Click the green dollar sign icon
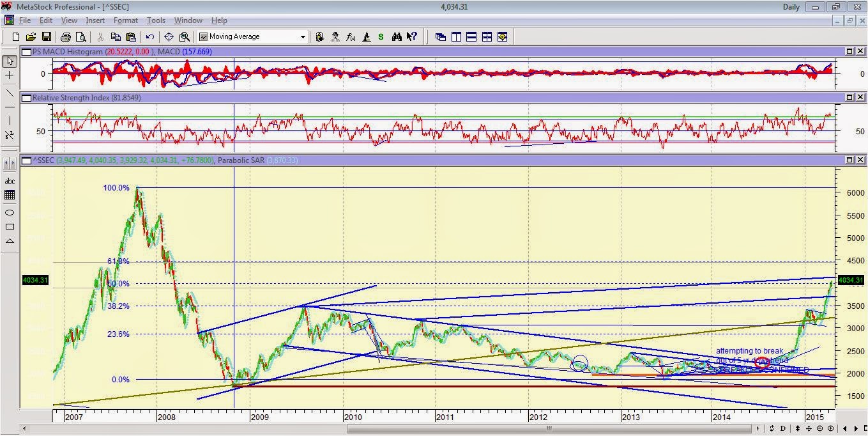Viewport: 868px width, 436px height. click(381, 37)
